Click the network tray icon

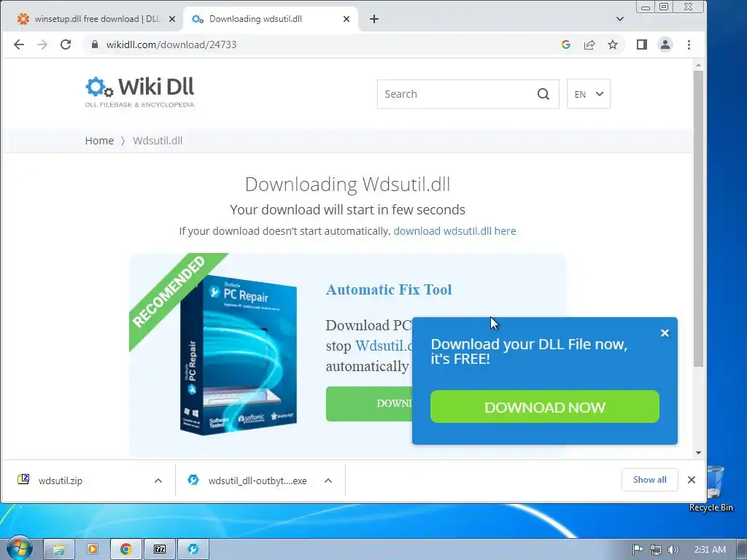click(x=656, y=550)
